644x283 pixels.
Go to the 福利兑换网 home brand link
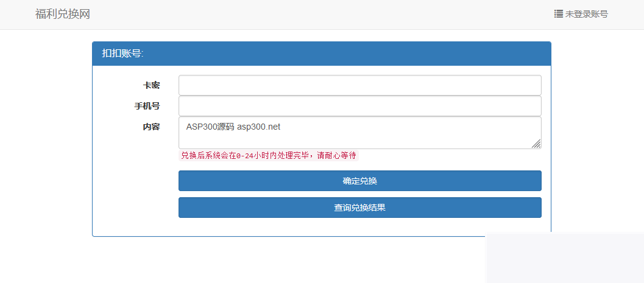pyautogui.click(x=63, y=14)
